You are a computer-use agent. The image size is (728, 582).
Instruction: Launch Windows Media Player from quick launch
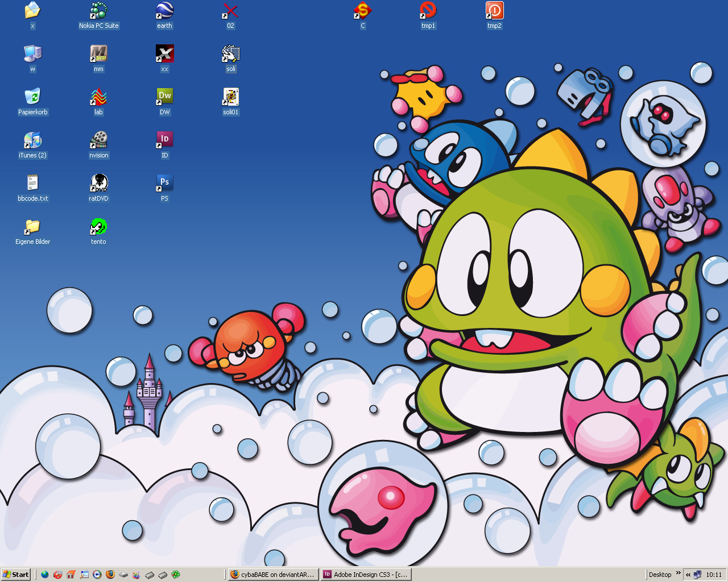97,575
